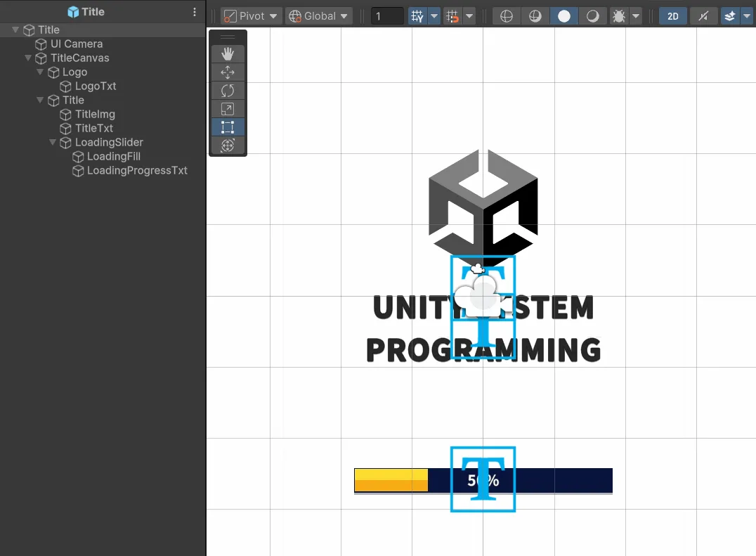Collapse the Logo node
The width and height of the screenshot is (756, 556).
pyautogui.click(x=40, y=72)
